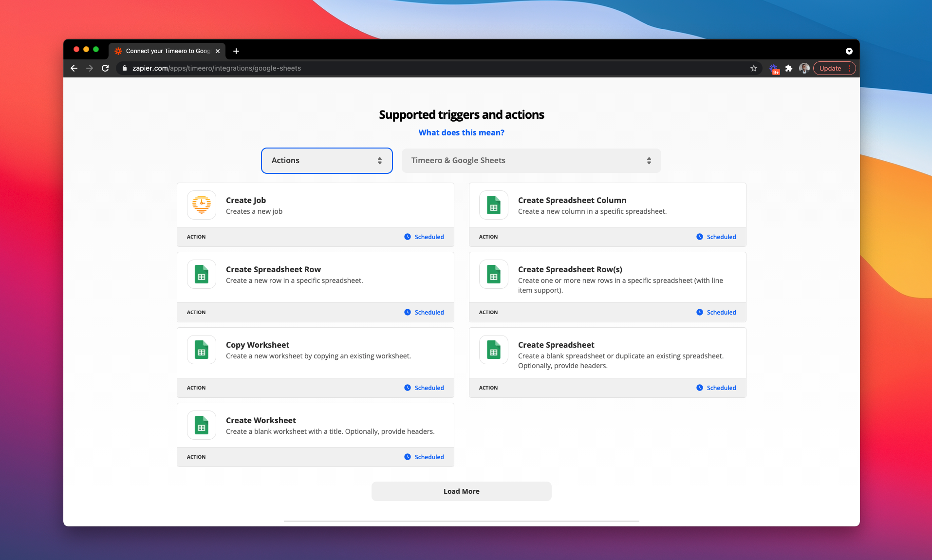This screenshot has height=560, width=932.
Task: Open the Actions dropdown selector
Action: coord(327,161)
